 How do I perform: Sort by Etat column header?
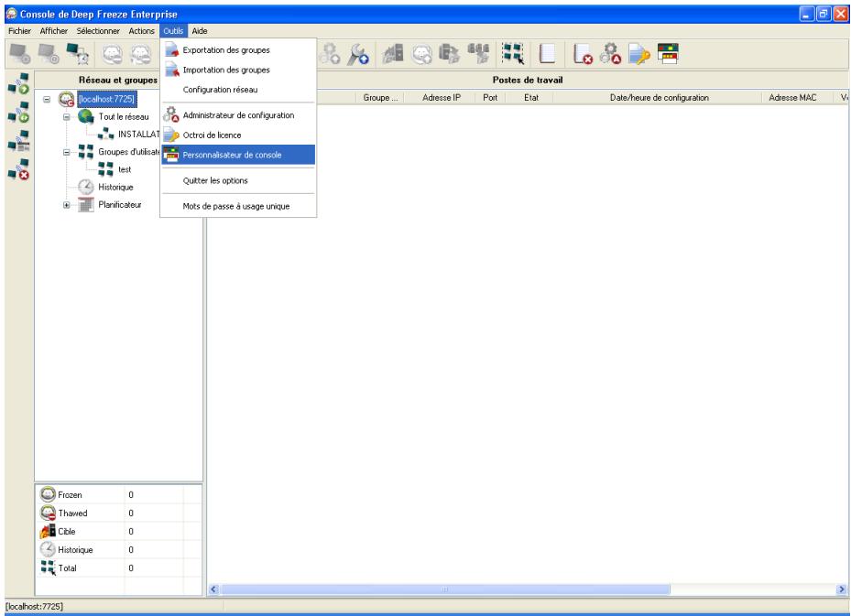(x=530, y=98)
